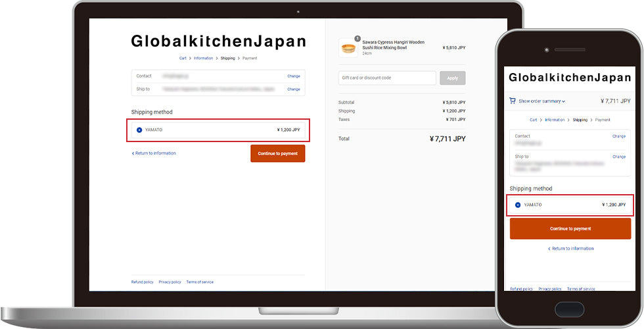Click Change link for Contact on laptop

click(293, 76)
